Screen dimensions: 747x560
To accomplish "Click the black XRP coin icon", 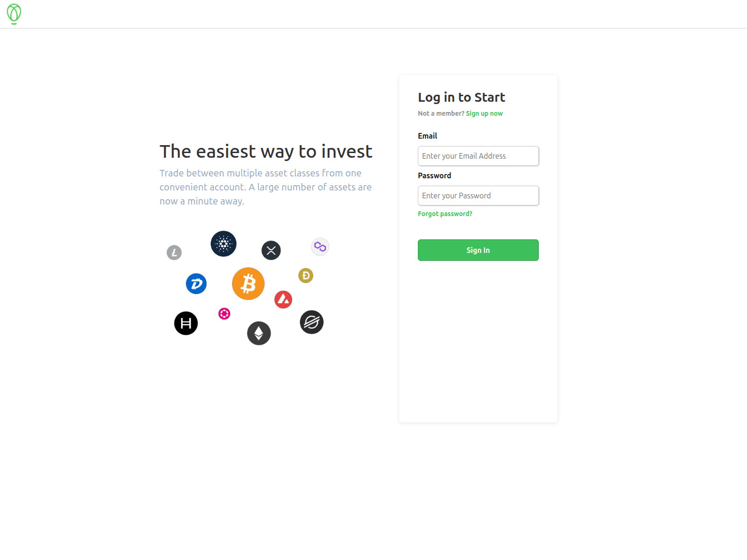I will 271,250.
